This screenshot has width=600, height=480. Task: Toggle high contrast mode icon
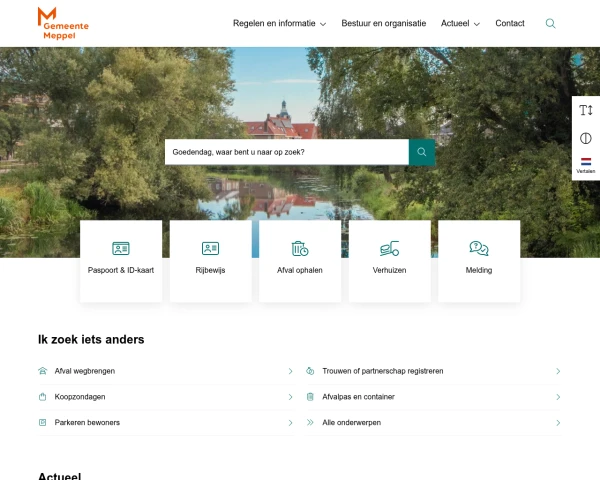tap(585, 138)
